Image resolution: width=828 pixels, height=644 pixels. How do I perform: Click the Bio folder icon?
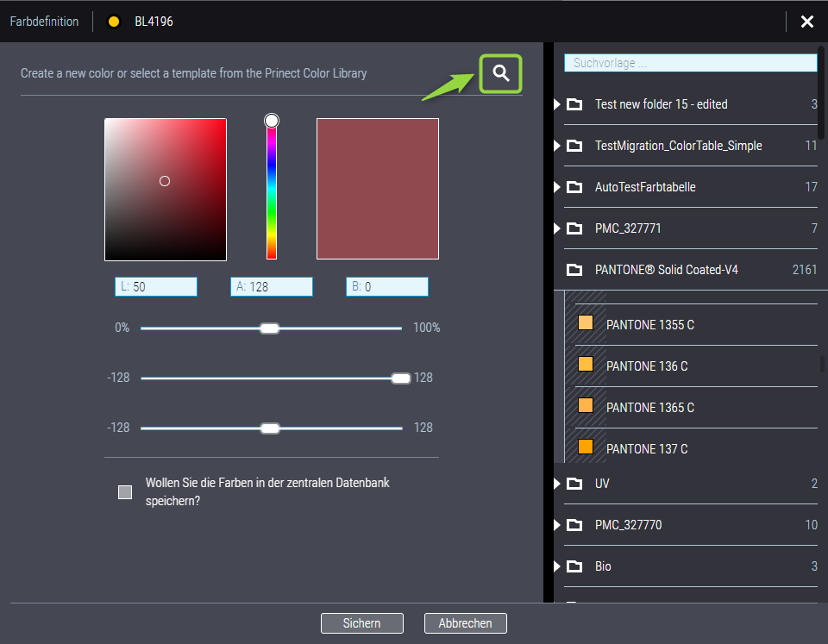point(574,566)
